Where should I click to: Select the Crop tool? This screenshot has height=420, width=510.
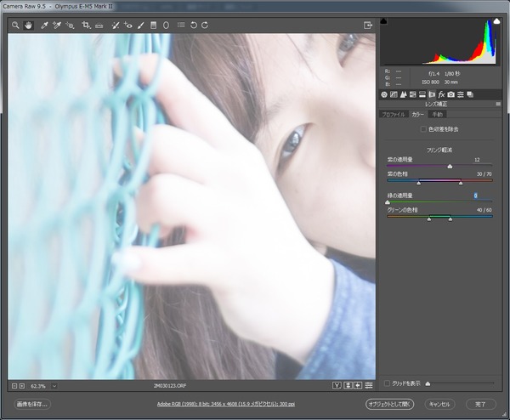[86, 25]
